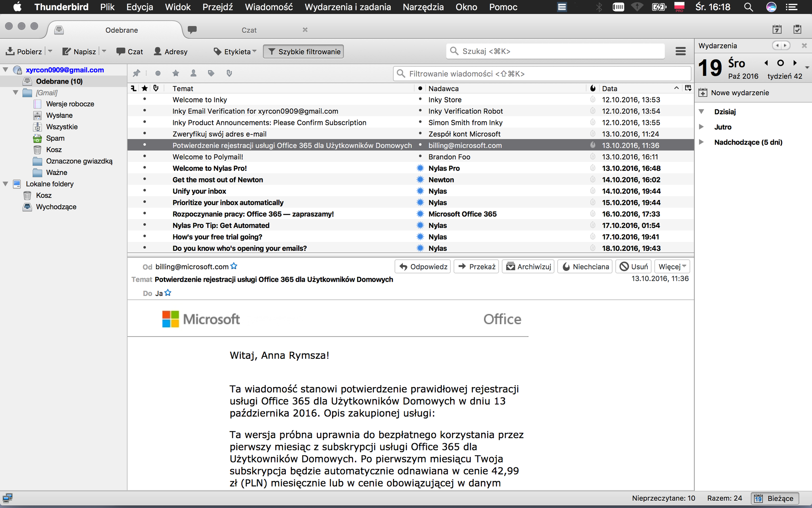
Task: Switch to the Czat tab
Action: tap(249, 30)
